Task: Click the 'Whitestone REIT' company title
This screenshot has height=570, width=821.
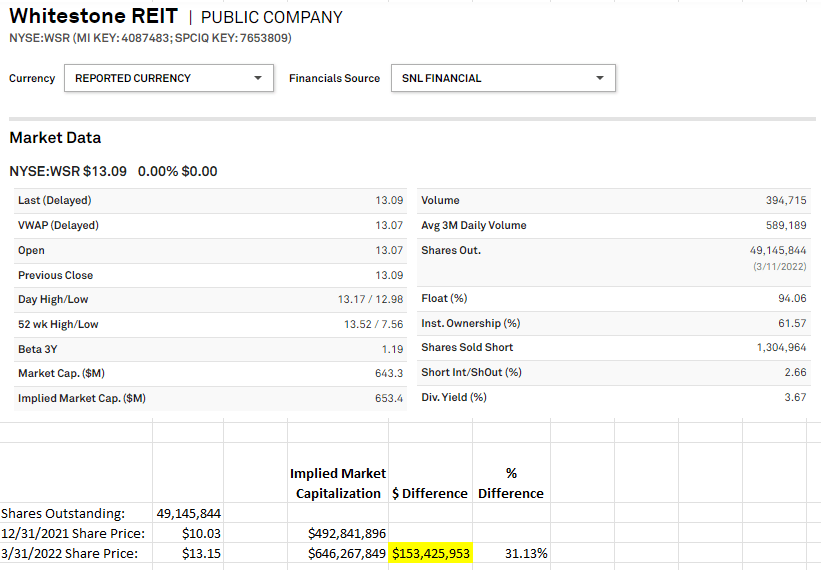Action: (93, 17)
